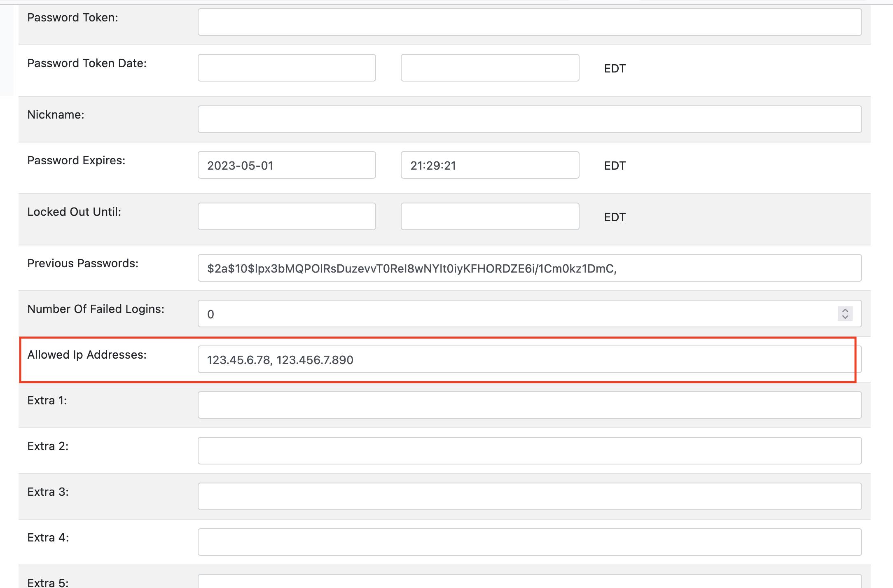Click the Previous Passwords label

[x=83, y=264]
